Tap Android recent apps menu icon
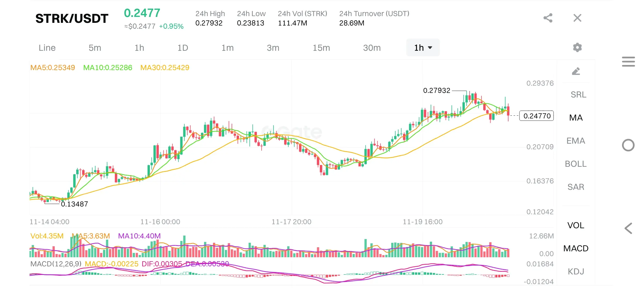Image resolution: width=644 pixels, height=290 pixels. pos(628,61)
